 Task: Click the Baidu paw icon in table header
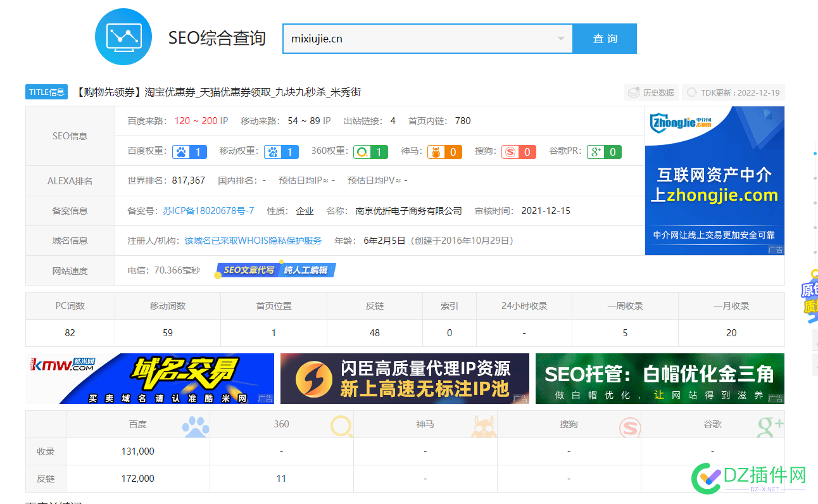(196, 426)
